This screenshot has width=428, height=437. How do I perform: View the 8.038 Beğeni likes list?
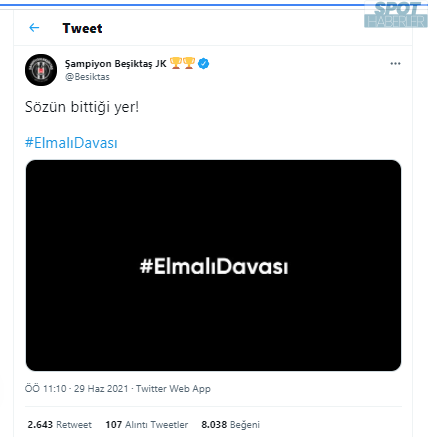click(230, 425)
